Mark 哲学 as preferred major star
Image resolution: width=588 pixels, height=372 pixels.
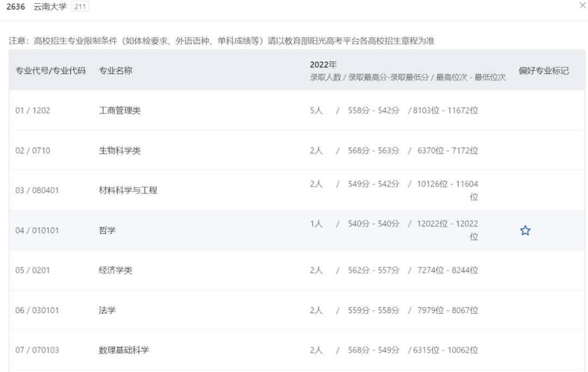click(x=525, y=230)
